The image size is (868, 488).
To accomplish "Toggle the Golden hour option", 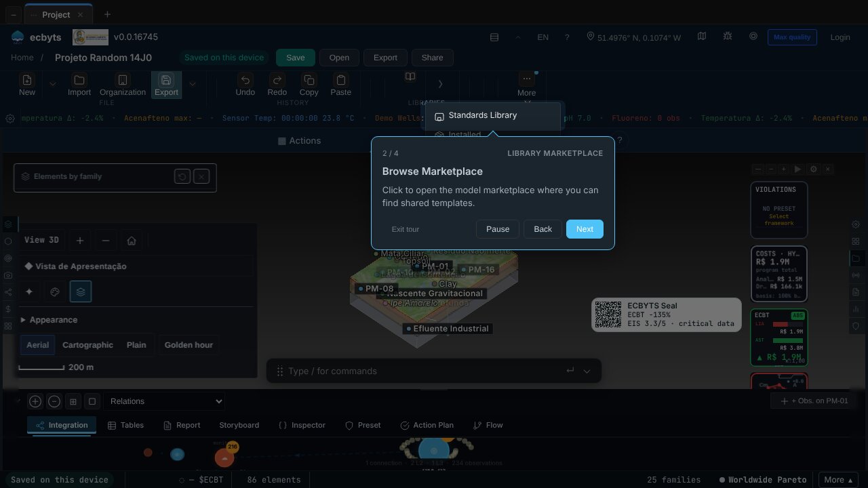I will point(189,345).
